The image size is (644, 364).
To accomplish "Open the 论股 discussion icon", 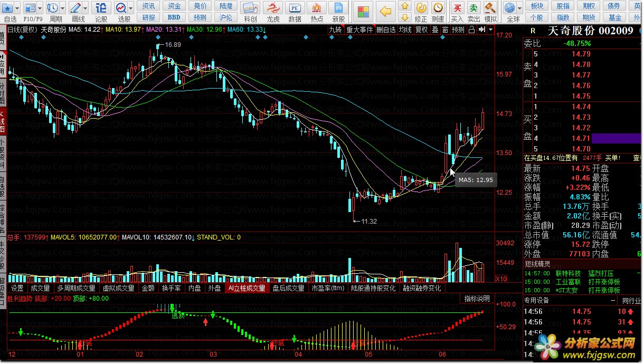I will (x=101, y=8).
